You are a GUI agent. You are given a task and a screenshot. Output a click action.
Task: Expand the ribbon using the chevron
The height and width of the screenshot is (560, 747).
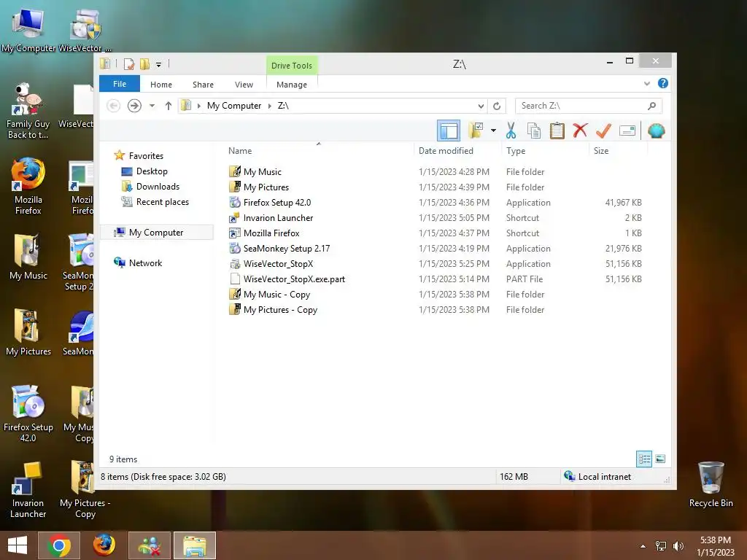click(x=646, y=84)
